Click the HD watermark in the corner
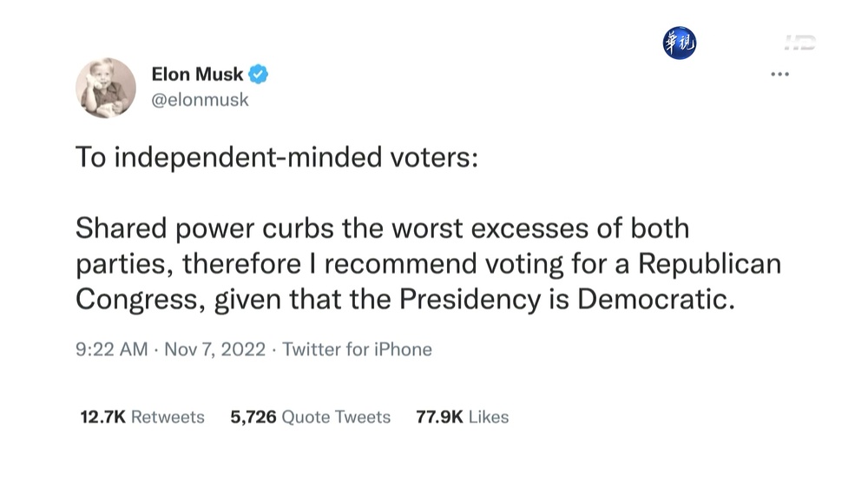The width and height of the screenshot is (868, 489). click(799, 43)
